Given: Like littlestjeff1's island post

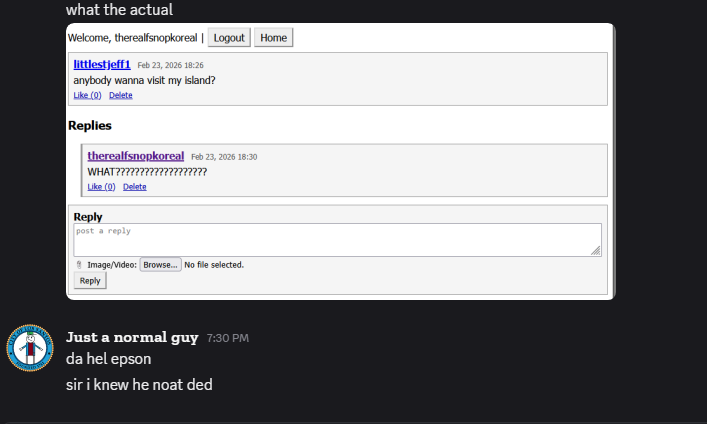Looking at the screenshot, I should tap(87, 96).
